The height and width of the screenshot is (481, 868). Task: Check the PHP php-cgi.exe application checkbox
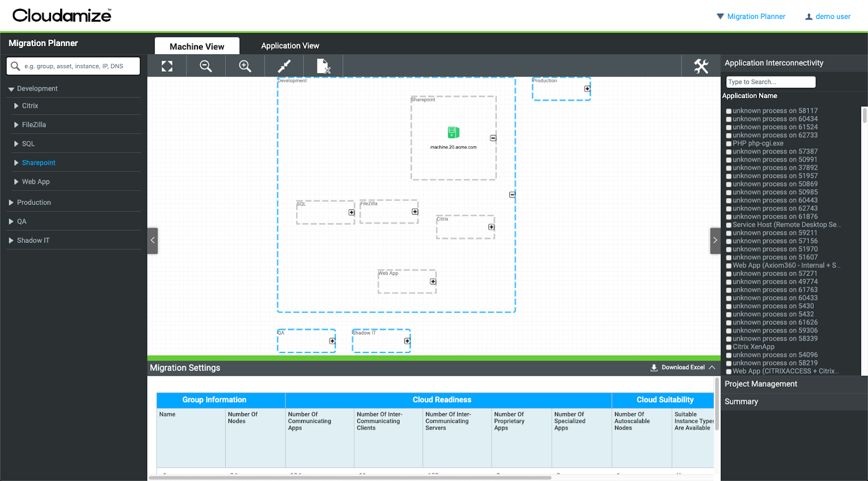click(x=729, y=144)
